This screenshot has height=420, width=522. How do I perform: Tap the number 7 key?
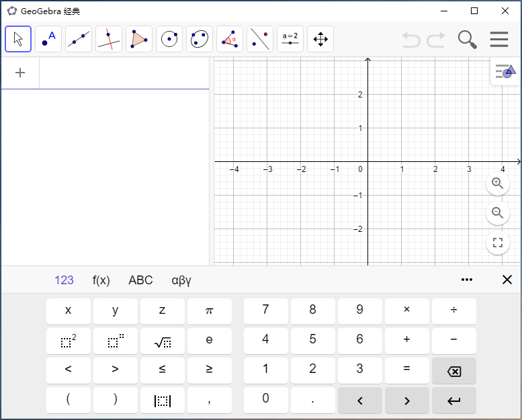click(265, 311)
